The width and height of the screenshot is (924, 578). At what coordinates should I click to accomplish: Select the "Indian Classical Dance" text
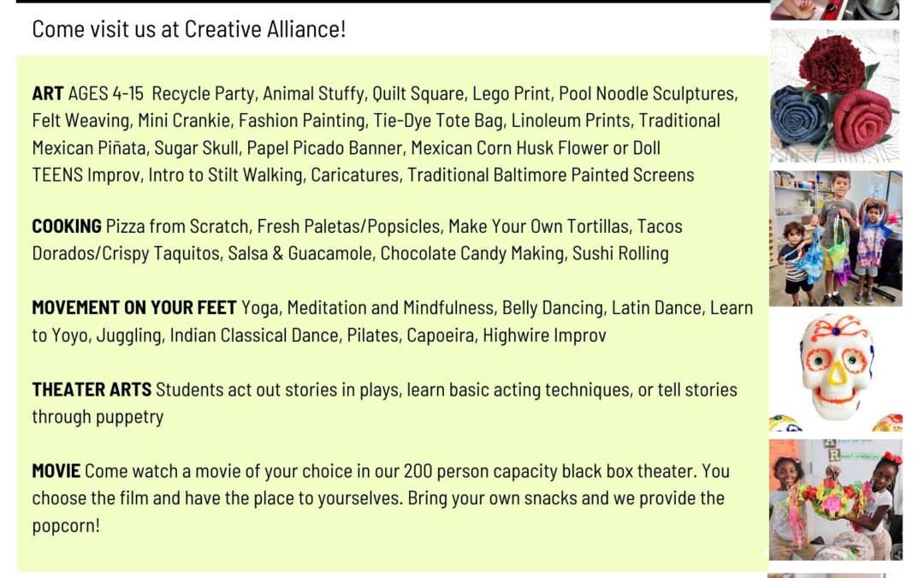253,335
